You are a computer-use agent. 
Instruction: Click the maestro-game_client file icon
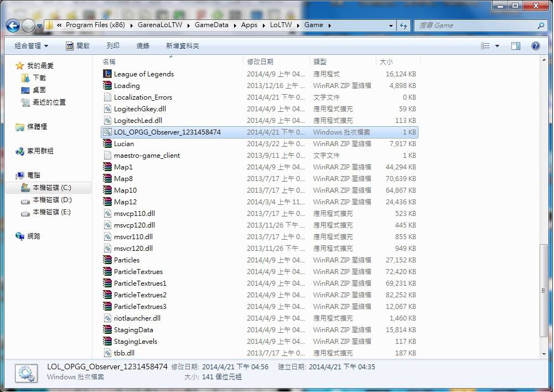tap(107, 155)
